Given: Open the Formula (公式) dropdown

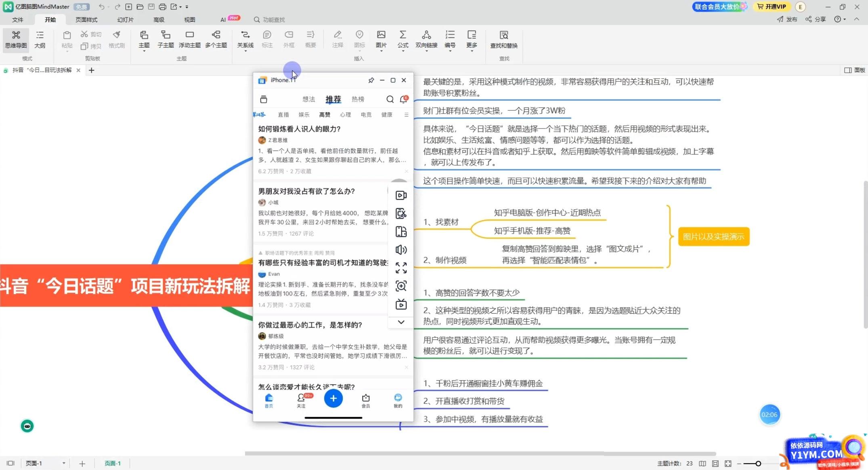Looking at the screenshot, I should pos(403,51).
